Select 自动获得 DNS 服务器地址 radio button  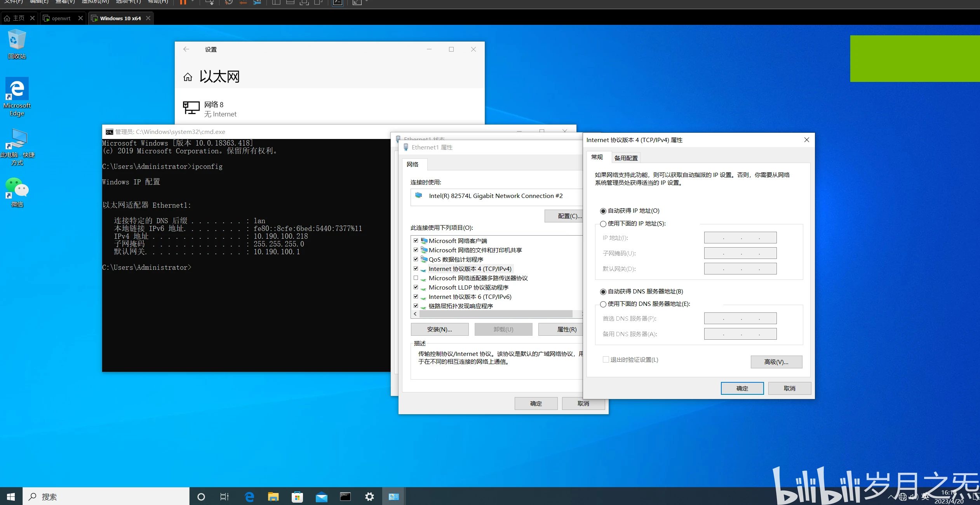tap(603, 292)
